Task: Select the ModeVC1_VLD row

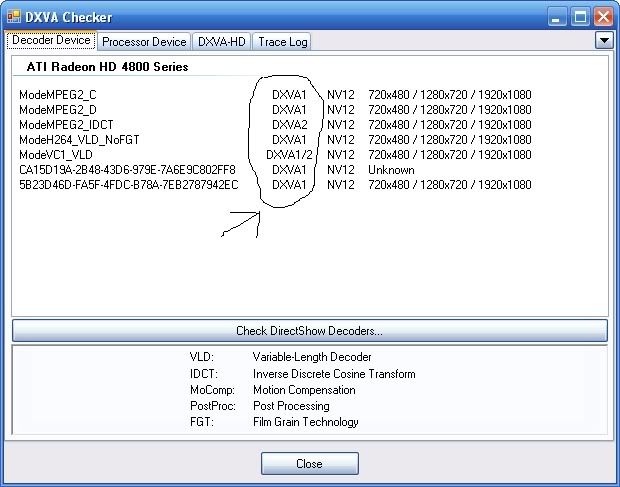Action: 275,155
